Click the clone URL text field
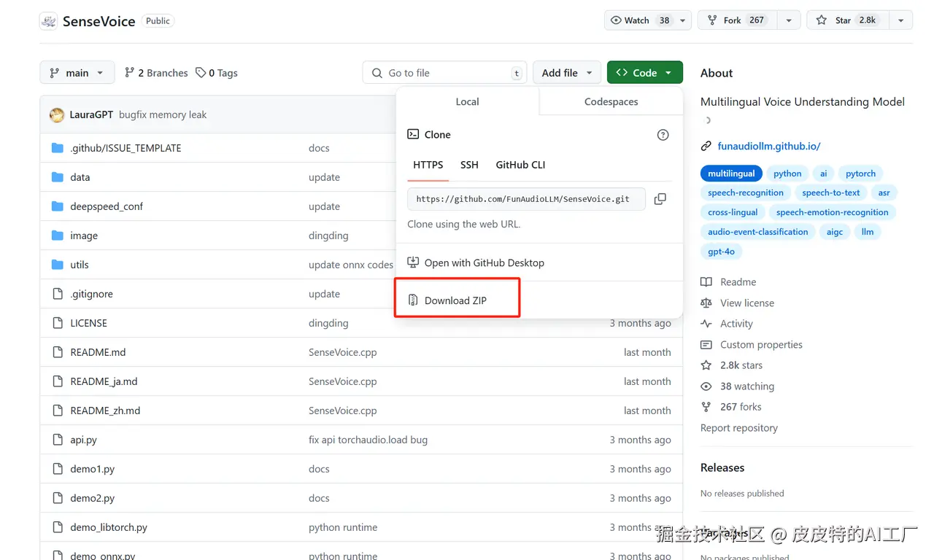Screen dimensions: 934x560 pyautogui.click(x=526, y=199)
